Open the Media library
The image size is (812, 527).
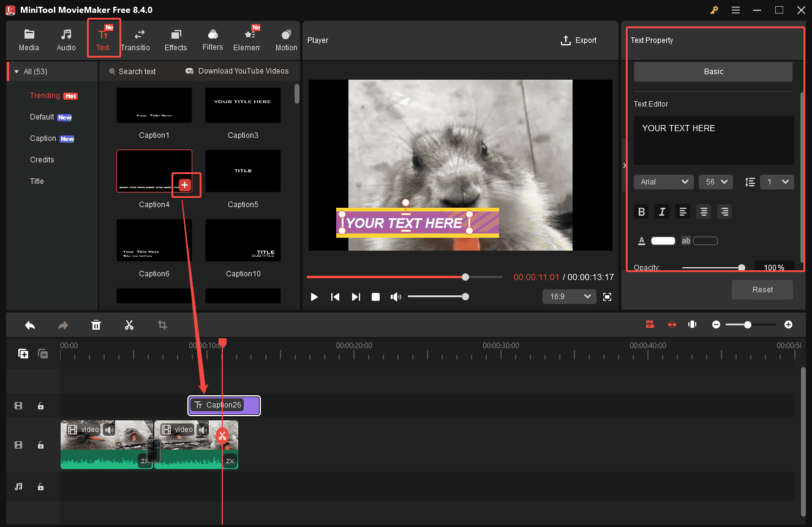click(x=29, y=39)
